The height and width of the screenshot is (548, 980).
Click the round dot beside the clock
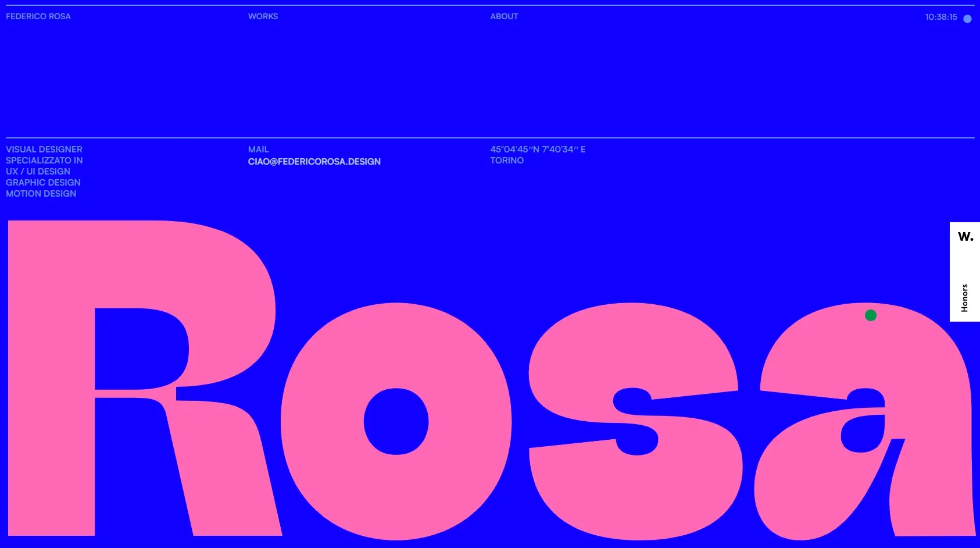pos(967,19)
